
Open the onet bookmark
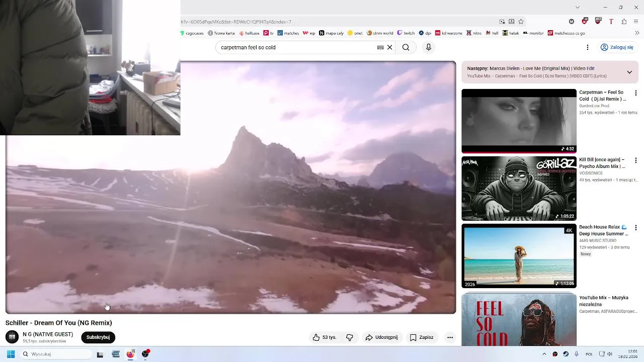pyautogui.click(x=355, y=33)
